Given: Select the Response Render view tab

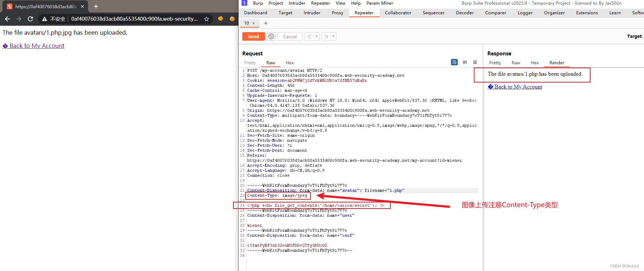Looking at the screenshot, I should (557, 62).
